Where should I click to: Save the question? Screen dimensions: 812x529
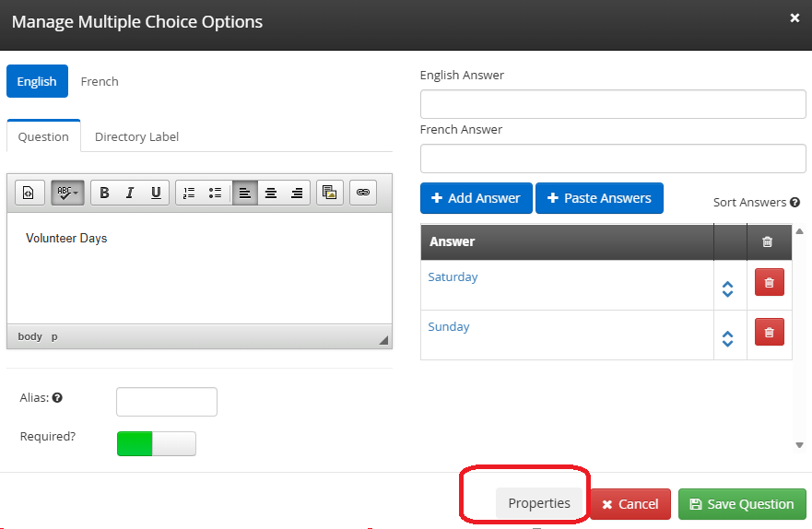742,504
